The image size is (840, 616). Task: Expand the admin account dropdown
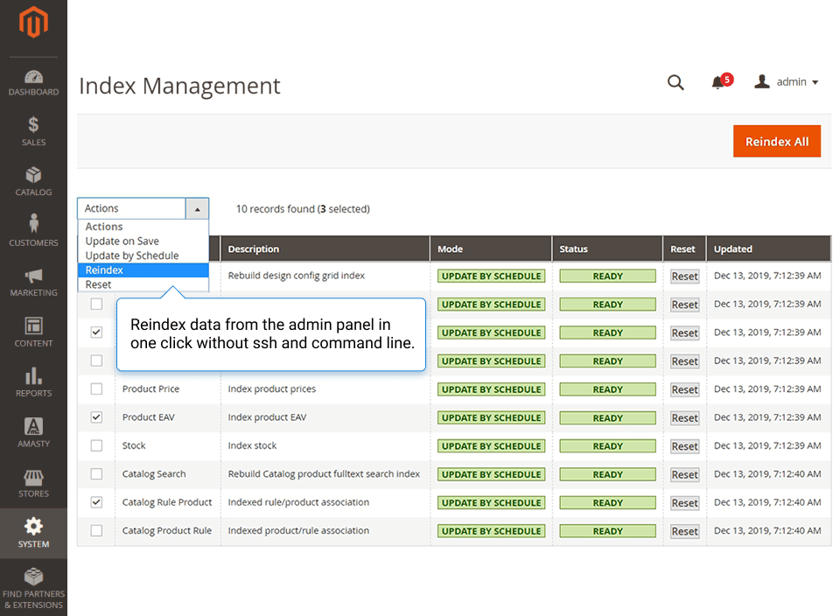point(786,82)
